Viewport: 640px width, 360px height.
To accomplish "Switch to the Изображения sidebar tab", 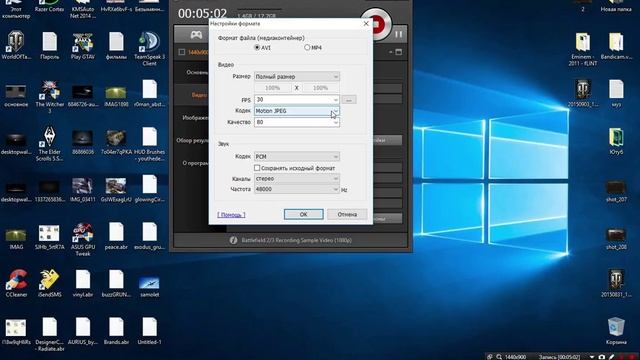I will click(x=192, y=118).
